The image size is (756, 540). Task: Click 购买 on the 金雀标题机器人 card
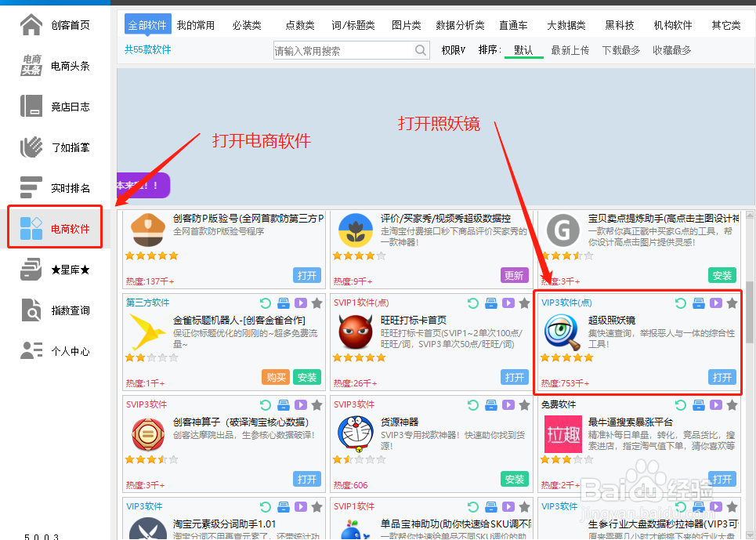[x=276, y=377]
